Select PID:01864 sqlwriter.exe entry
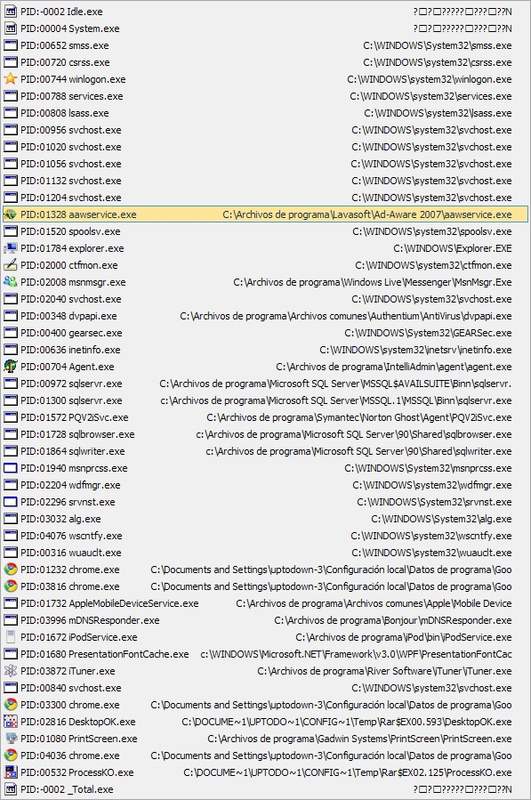This screenshot has width=531, height=800. pyautogui.click(x=265, y=451)
